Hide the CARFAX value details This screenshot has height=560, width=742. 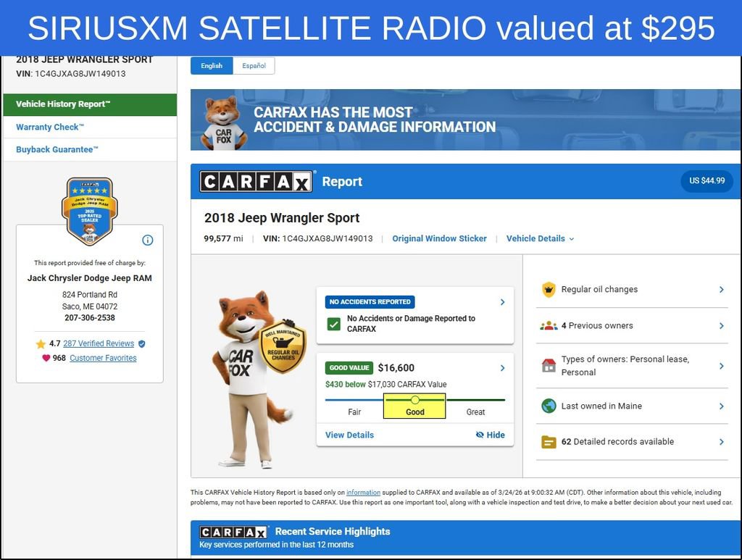pyautogui.click(x=491, y=435)
